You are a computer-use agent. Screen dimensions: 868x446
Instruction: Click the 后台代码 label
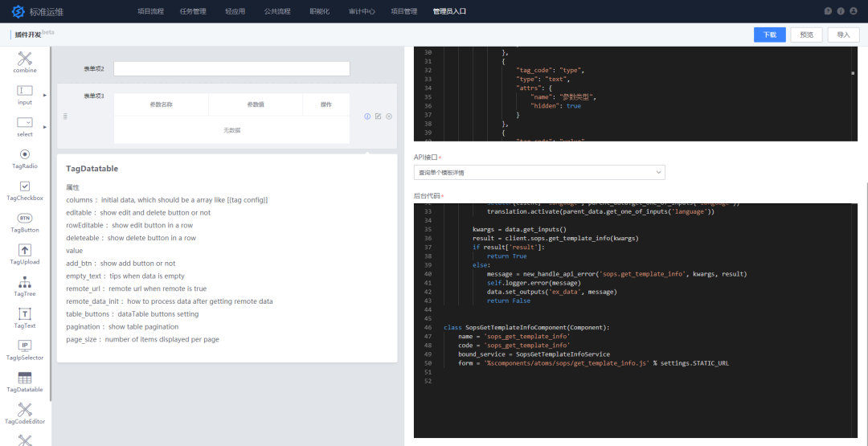pos(428,196)
